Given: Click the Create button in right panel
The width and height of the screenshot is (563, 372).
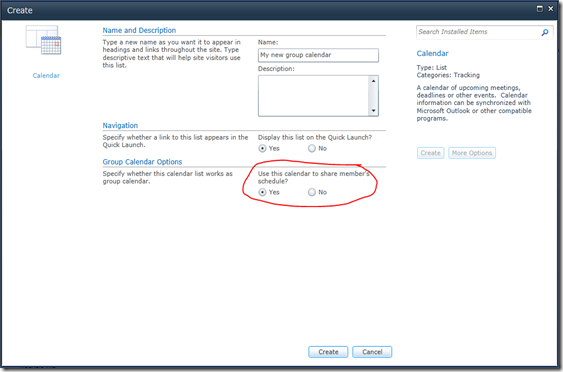Looking at the screenshot, I should (431, 153).
